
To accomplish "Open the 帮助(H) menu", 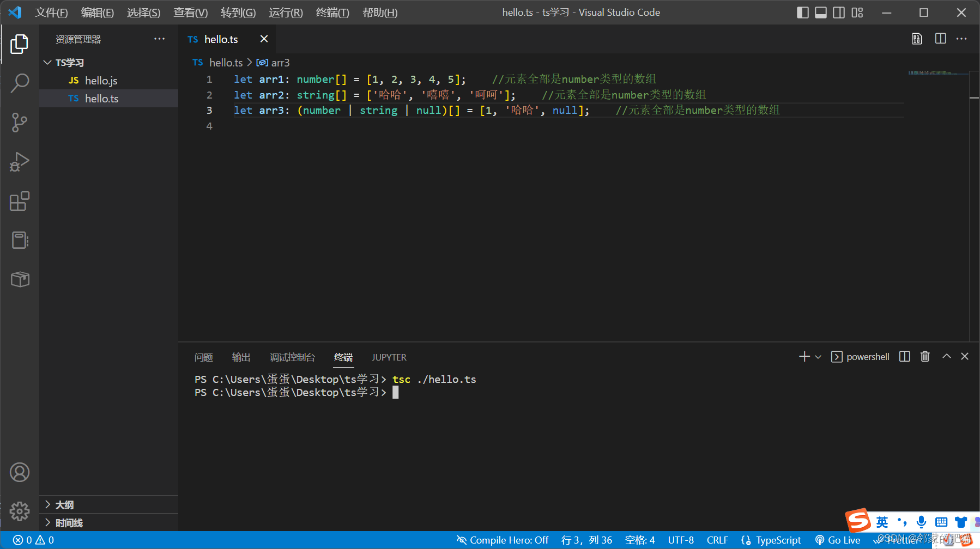I will pyautogui.click(x=380, y=13).
